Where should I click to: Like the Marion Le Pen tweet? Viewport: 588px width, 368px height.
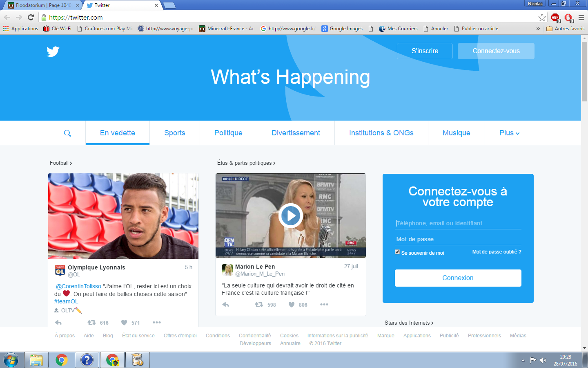[x=292, y=305]
